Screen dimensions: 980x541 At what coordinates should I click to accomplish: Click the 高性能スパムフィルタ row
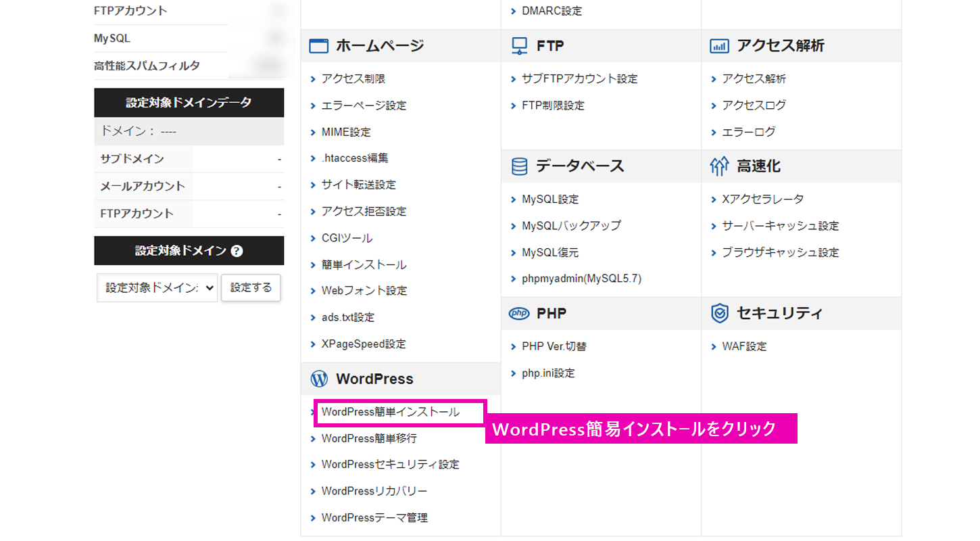point(189,66)
